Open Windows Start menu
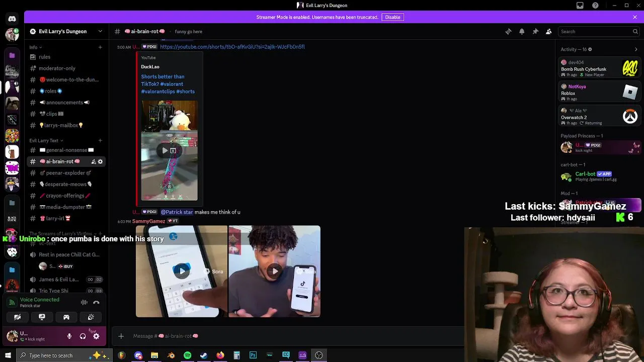Image resolution: width=644 pixels, height=362 pixels. coord(8,355)
